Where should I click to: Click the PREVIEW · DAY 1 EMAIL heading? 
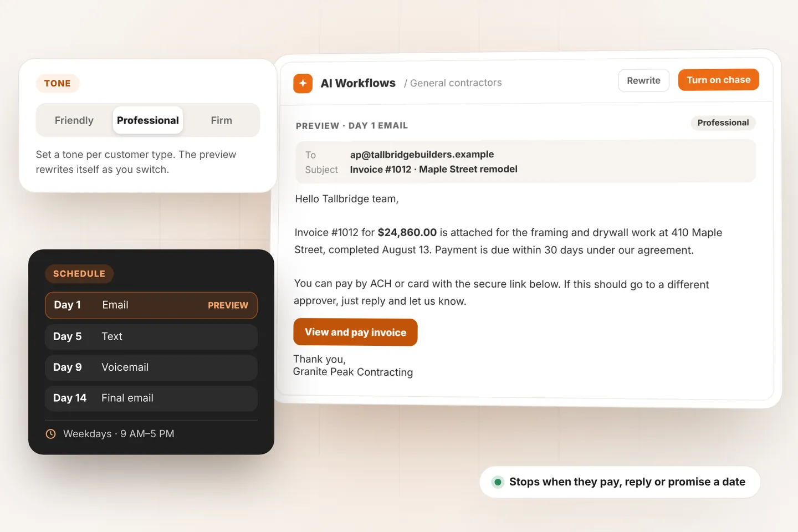(352, 126)
